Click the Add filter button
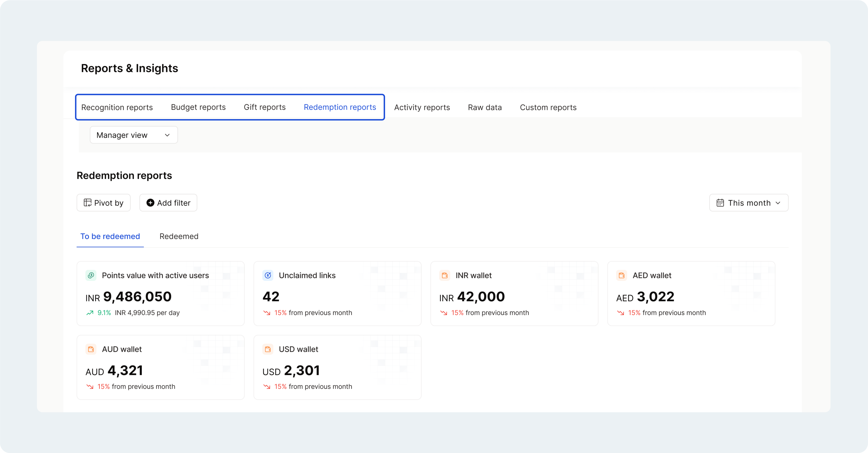868x453 pixels. (x=168, y=203)
